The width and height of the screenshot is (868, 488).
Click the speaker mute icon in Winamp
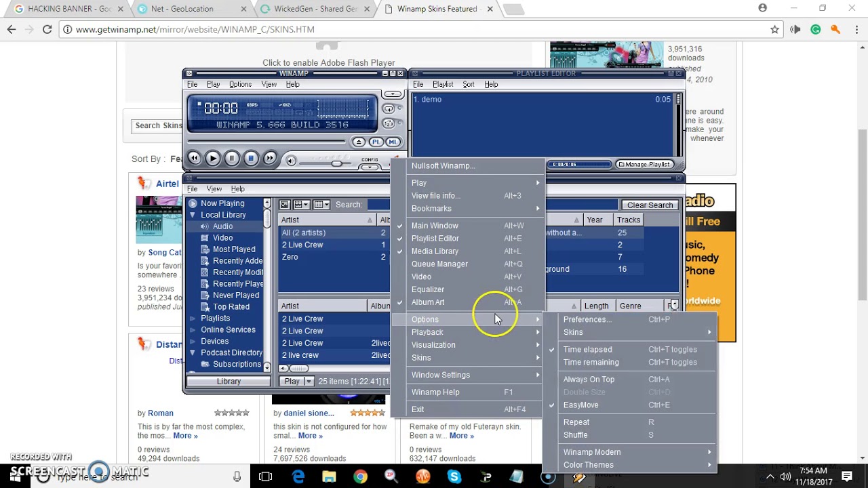[x=291, y=161]
